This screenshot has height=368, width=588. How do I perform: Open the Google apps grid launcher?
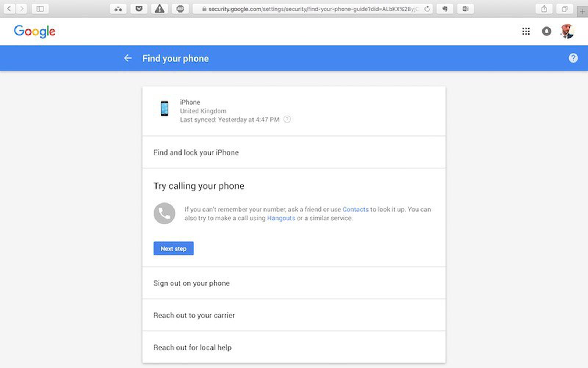526,32
